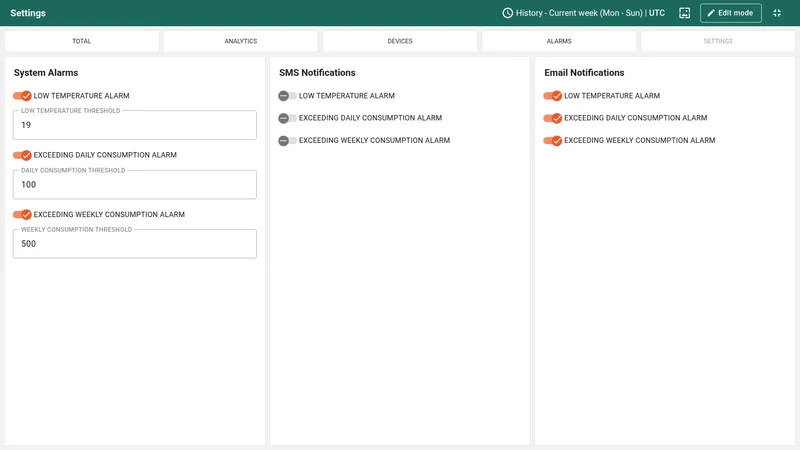800x450 pixels.
Task: Enable SMS exceeding weekly consumption alarm
Action: point(287,140)
